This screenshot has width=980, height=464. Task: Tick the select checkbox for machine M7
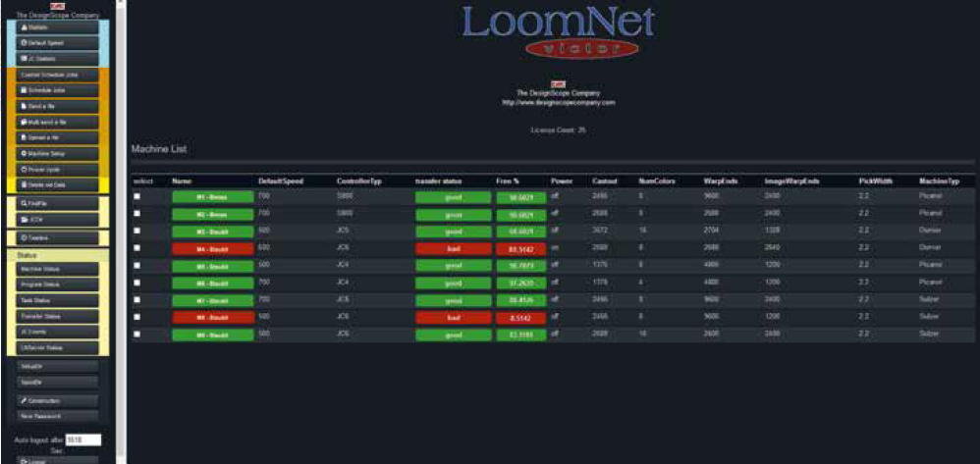pyautogui.click(x=136, y=300)
